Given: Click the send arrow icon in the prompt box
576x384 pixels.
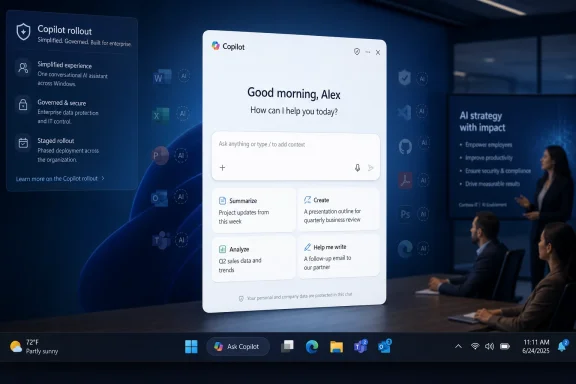Looking at the screenshot, I should 371,168.
